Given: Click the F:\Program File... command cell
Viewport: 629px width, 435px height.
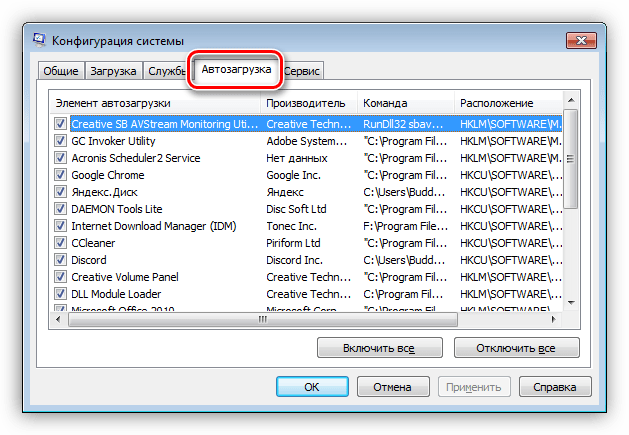Looking at the screenshot, I should [406, 226].
